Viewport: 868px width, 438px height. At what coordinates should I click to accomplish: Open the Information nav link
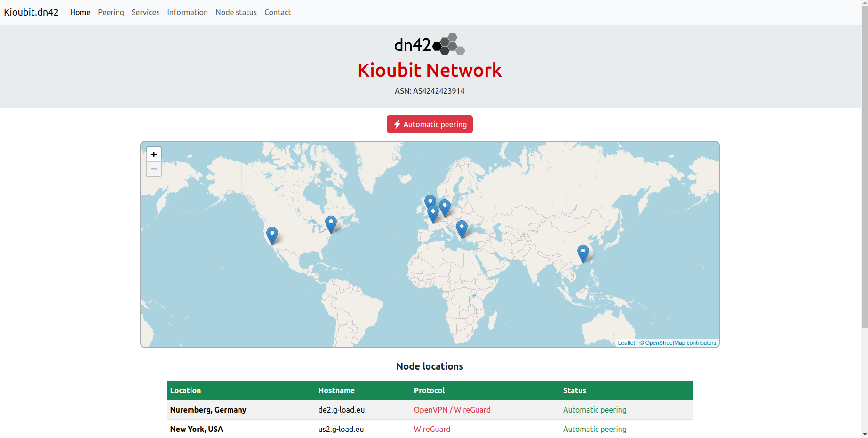[x=187, y=12]
